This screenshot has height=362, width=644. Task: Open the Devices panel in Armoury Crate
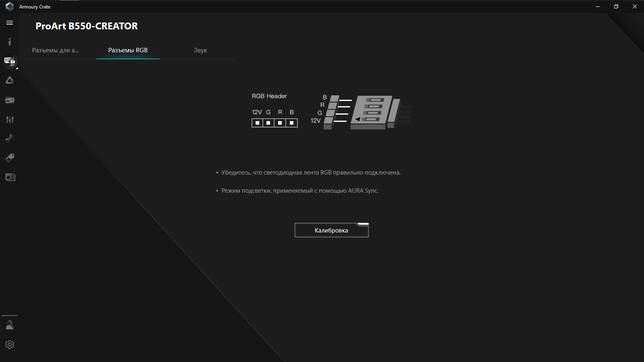click(10, 61)
